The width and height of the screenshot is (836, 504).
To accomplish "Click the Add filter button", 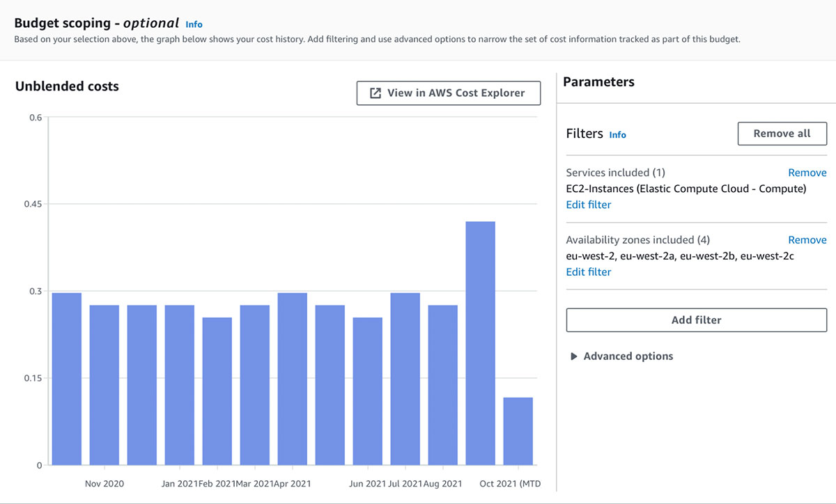I will click(696, 320).
